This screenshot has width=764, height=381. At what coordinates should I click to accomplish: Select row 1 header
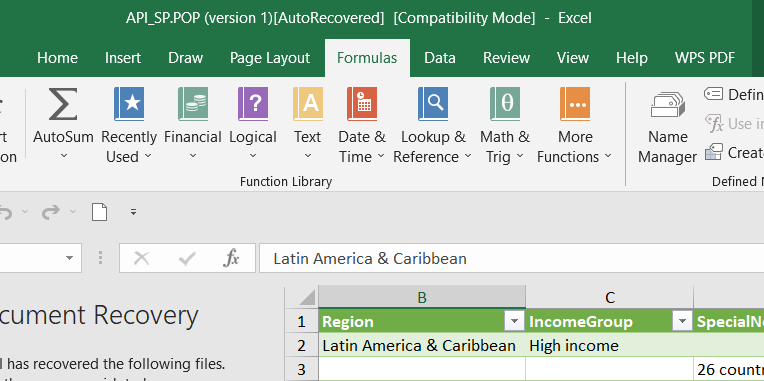click(301, 322)
